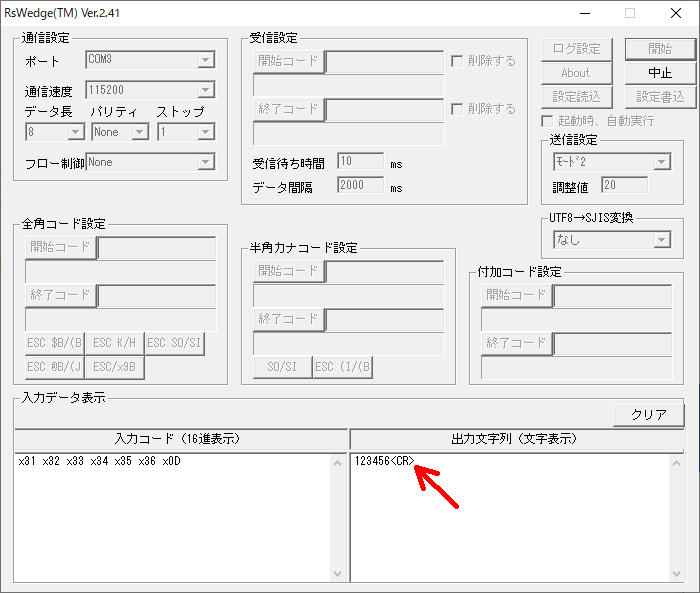Screen dimensions: 700x593
Task: Click scroll-up arrow of 入力コード pane
Action: click(338, 464)
